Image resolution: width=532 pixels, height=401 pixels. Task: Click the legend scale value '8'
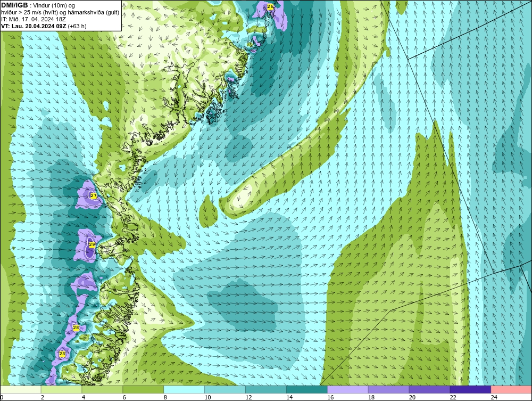[165, 397]
